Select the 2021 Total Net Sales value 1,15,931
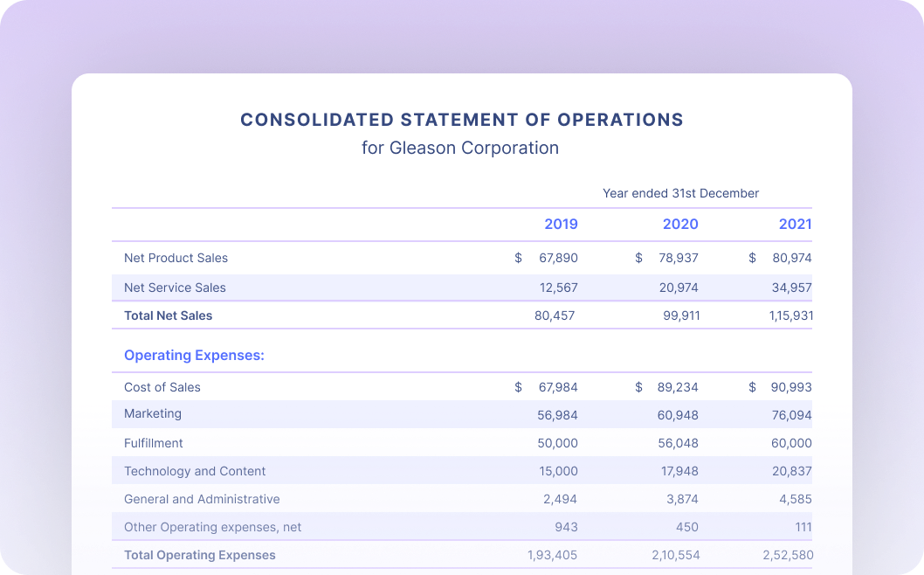 (x=790, y=315)
